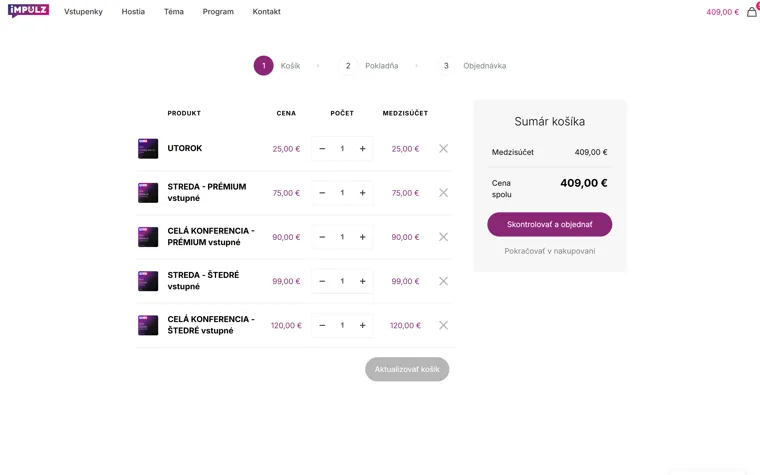Open the UTOROK product link
The height and width of the screenshot is (475, 760).
(185, 148)
